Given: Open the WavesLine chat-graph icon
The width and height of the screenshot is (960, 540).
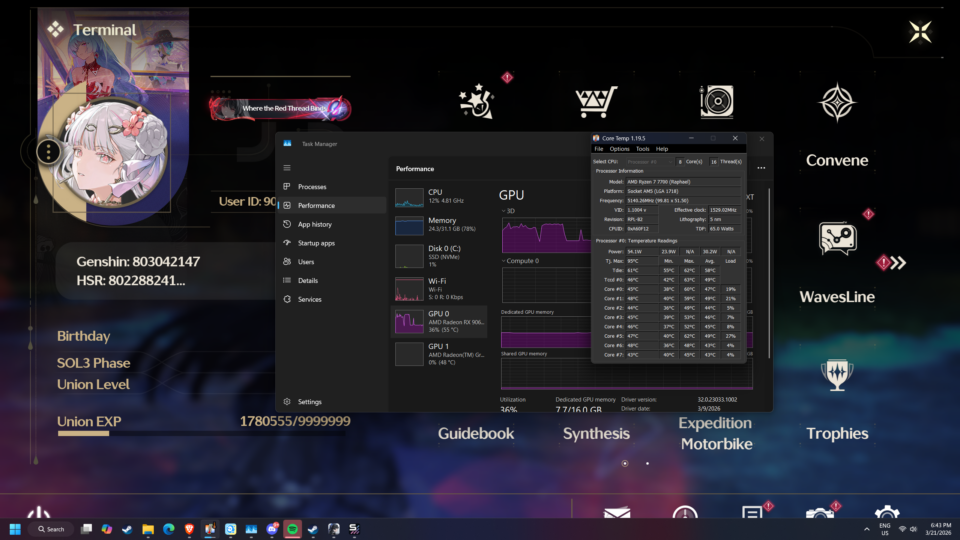Looking at the screenshot, I should (x=837, y=238).
